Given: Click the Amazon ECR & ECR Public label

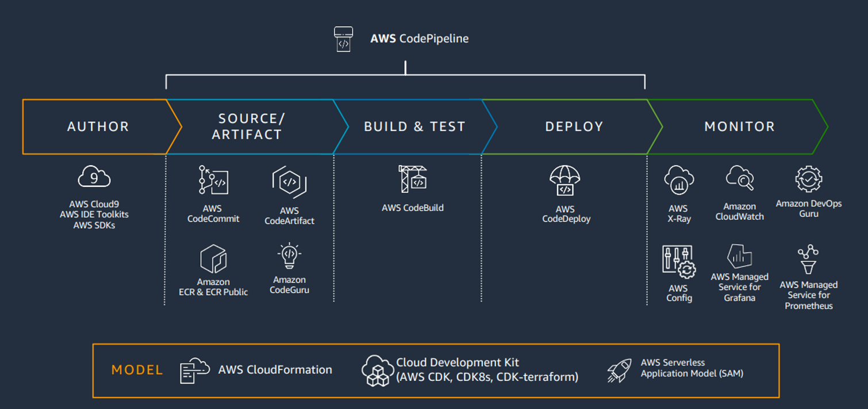Looking at the screenshot, I should click(x=213, y=287).
